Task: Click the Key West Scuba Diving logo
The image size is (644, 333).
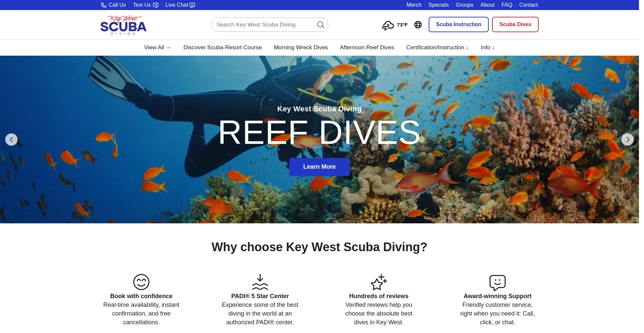Action: coord(123,24)
